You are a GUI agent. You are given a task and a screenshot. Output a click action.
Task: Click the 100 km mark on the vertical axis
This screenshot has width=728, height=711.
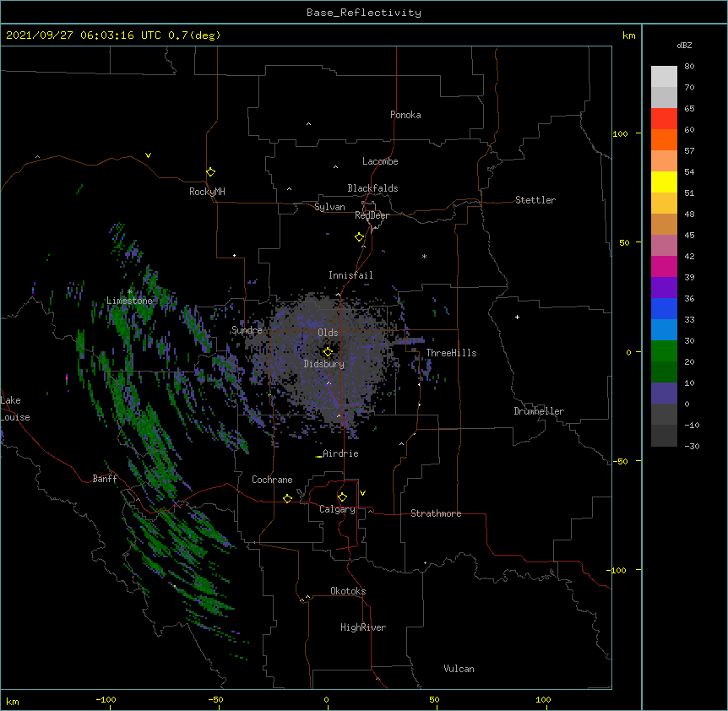(x=620, y=133)
